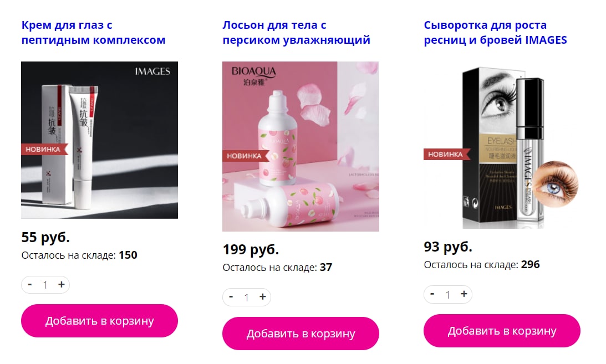Add the 93 руб. eyelash serum to cart
This screenshot has height=364, width=606.
[x=502, y=331]
